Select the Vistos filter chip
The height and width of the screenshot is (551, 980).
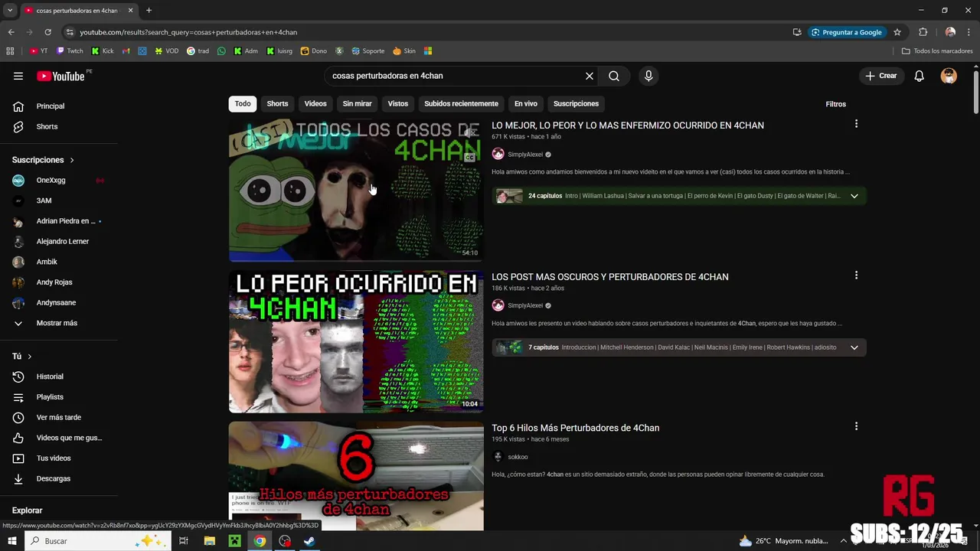pyautogui.click(x=398, y=103)
